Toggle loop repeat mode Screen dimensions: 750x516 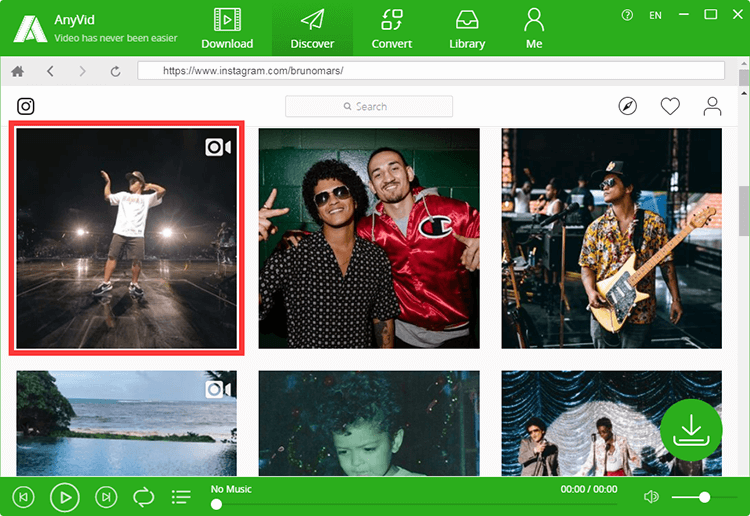coord(143,497)
